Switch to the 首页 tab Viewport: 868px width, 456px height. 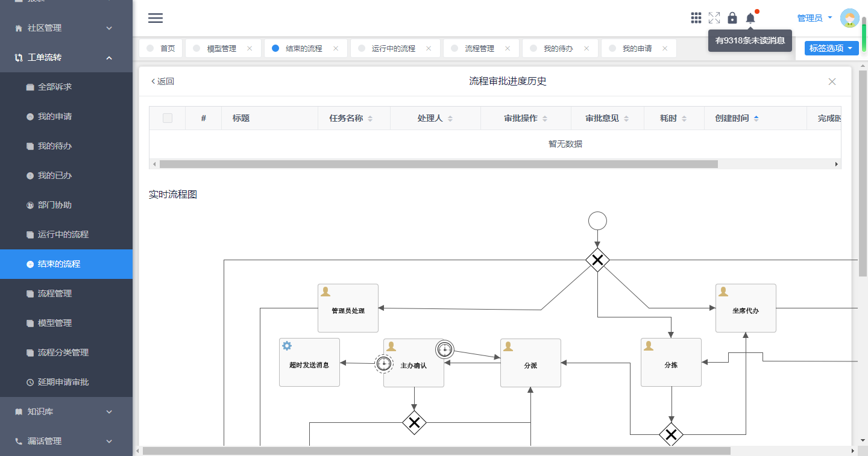(161, 49)
